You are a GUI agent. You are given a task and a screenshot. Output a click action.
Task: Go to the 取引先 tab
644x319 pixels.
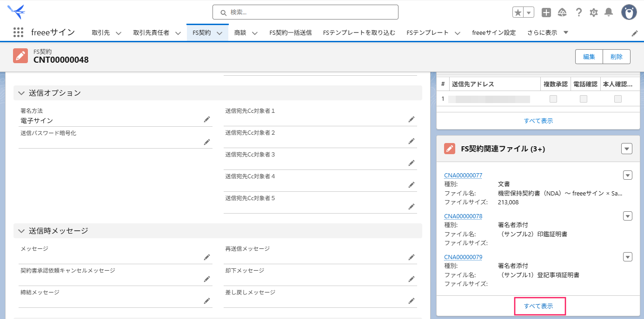100,33
